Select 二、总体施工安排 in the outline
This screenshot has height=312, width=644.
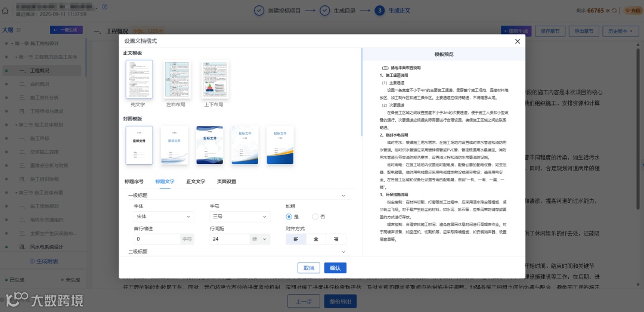pos(39,152)
